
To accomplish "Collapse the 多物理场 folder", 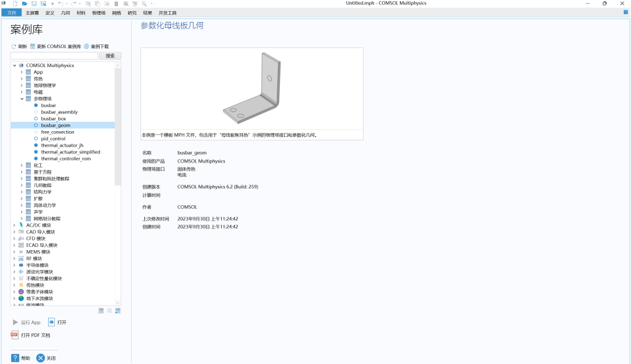I will click(22, 99).
